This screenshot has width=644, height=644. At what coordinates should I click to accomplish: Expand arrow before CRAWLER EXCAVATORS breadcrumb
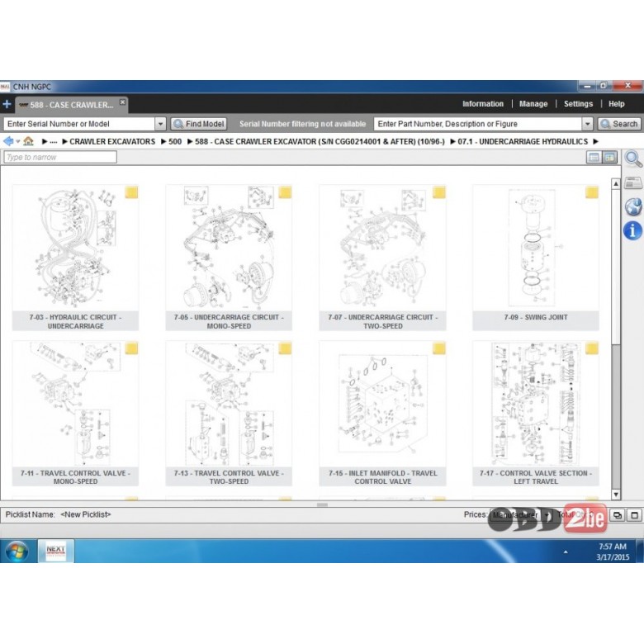(64, 142)
